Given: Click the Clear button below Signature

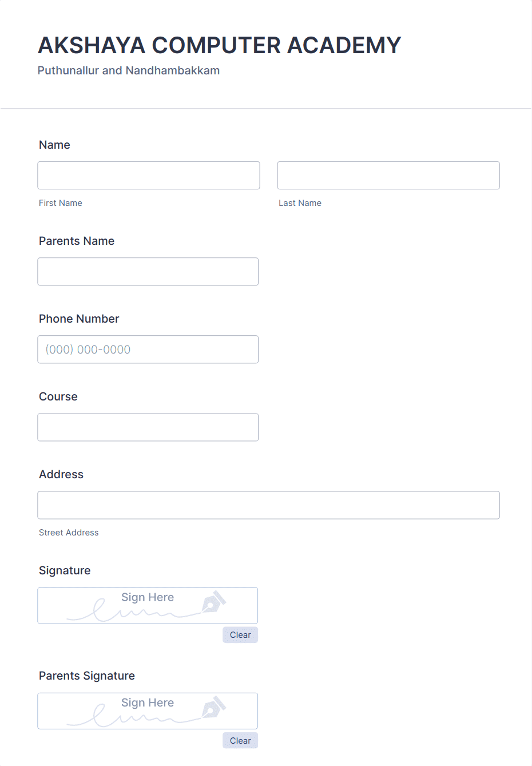Looking at the screenshot, I should click(x=240, y=634).
